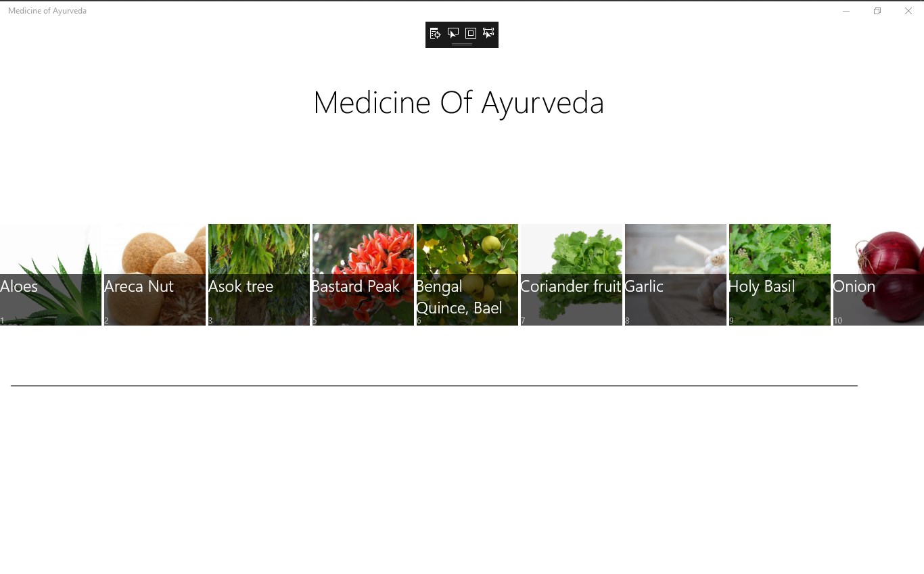Open the Aloes tile
This screenshot has height=574, width=924.
(51, 275)
